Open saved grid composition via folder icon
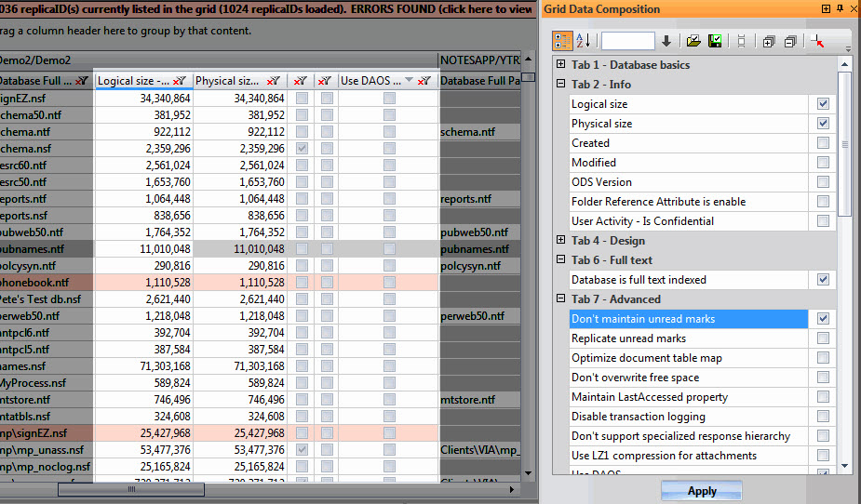Image resolution: width=861 pixels, height=504 pixels. click(x=693, y=41)
